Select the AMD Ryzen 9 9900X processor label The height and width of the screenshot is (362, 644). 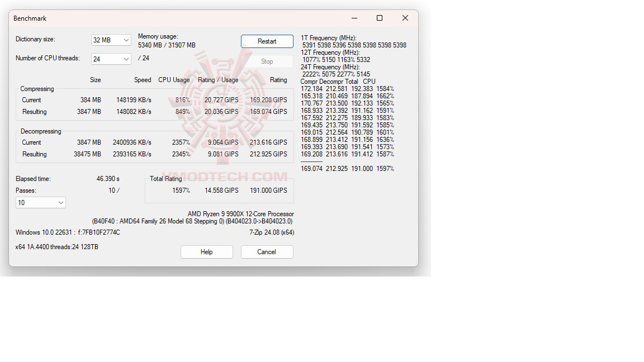[241, 214]
